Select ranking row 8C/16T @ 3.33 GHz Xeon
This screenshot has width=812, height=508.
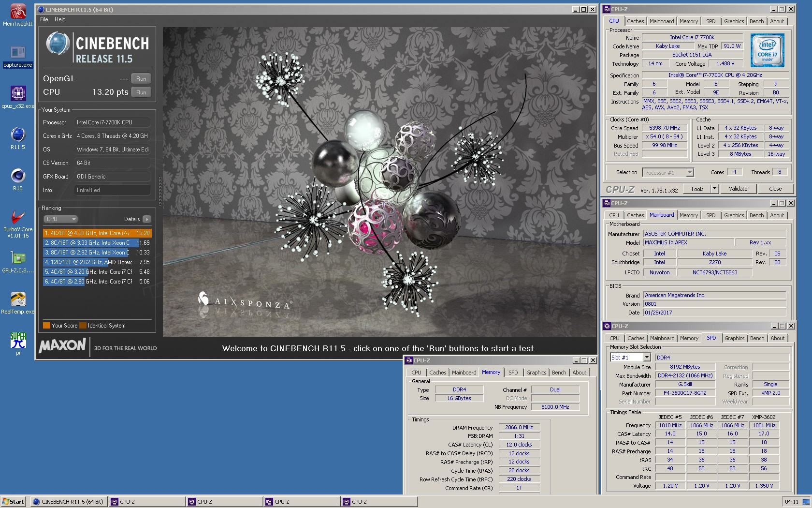97,243
